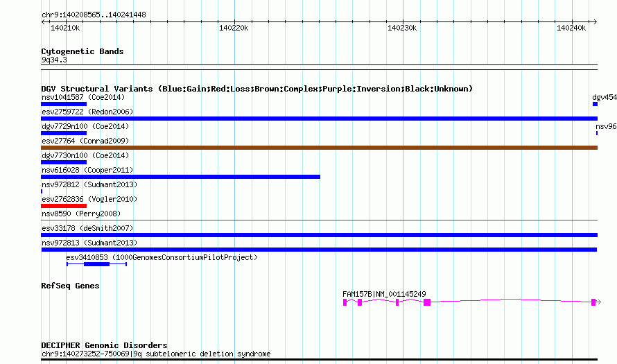Click the blue bar under esv33178
Screen dimensions: 617x364
pyautogui.click(x=319, y=235)
